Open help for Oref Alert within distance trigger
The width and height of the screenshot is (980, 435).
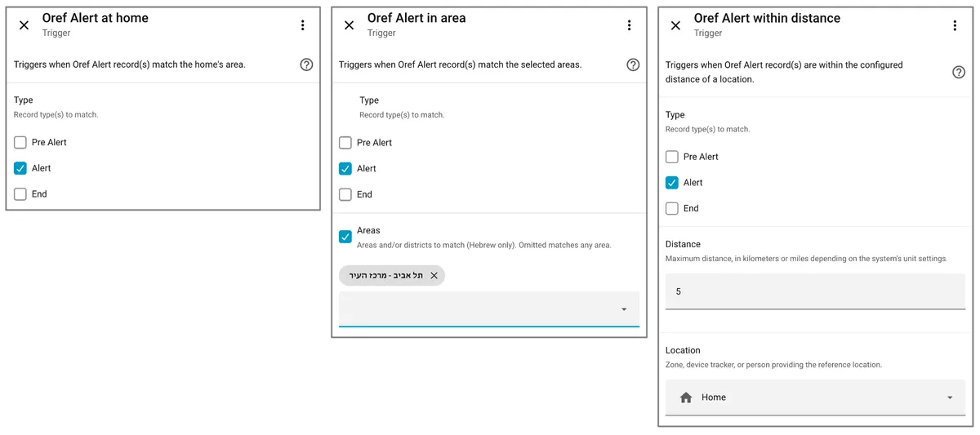point(959,72)
